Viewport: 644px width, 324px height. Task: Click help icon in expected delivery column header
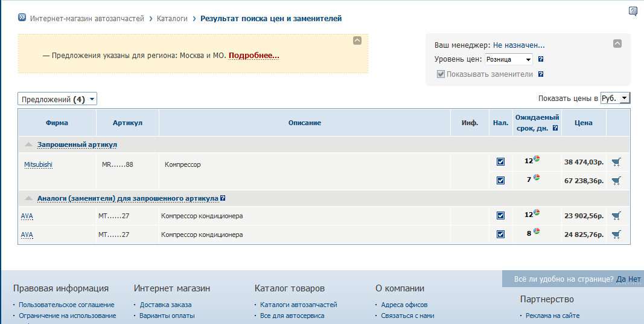click(555, 128)
